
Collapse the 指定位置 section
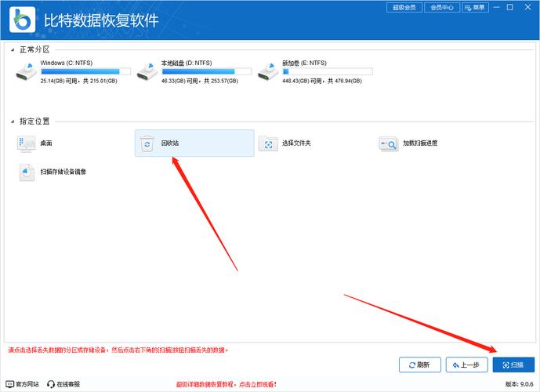click(x=13, y=122)
